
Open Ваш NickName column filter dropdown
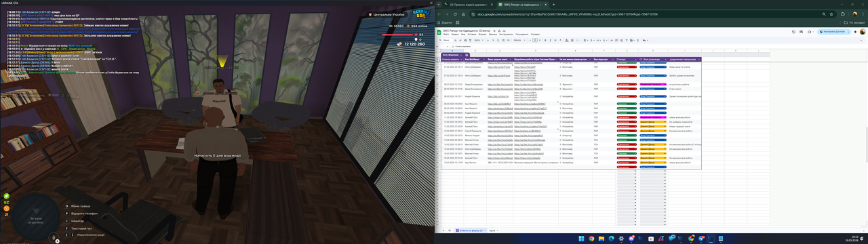pos(485,60)
